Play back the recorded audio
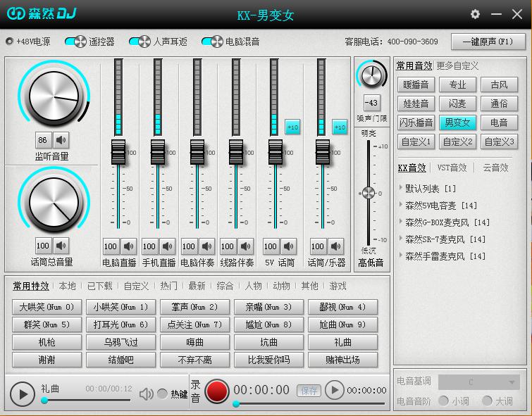 click(x=335, y=390)
